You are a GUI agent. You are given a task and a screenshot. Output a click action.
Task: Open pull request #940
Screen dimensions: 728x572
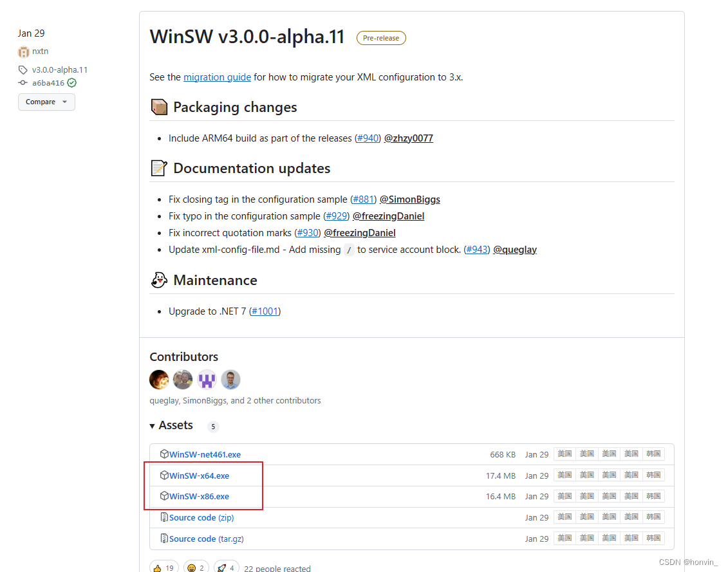tap(368, 138)
